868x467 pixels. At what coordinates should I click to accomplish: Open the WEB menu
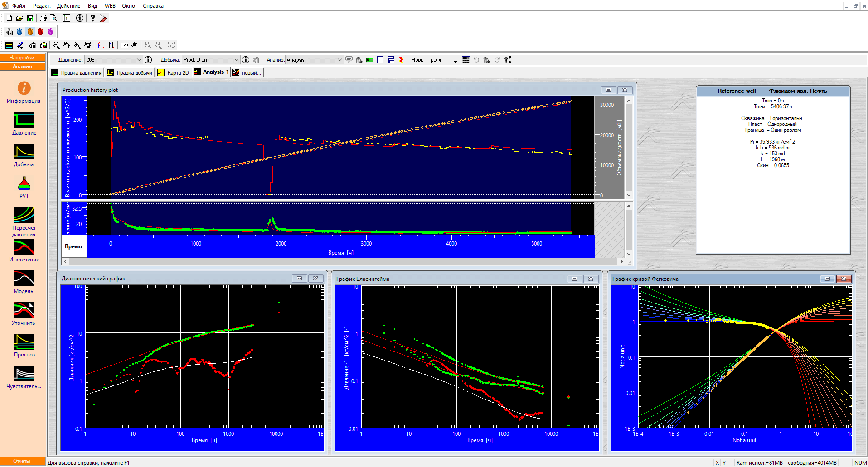point(110,6)
